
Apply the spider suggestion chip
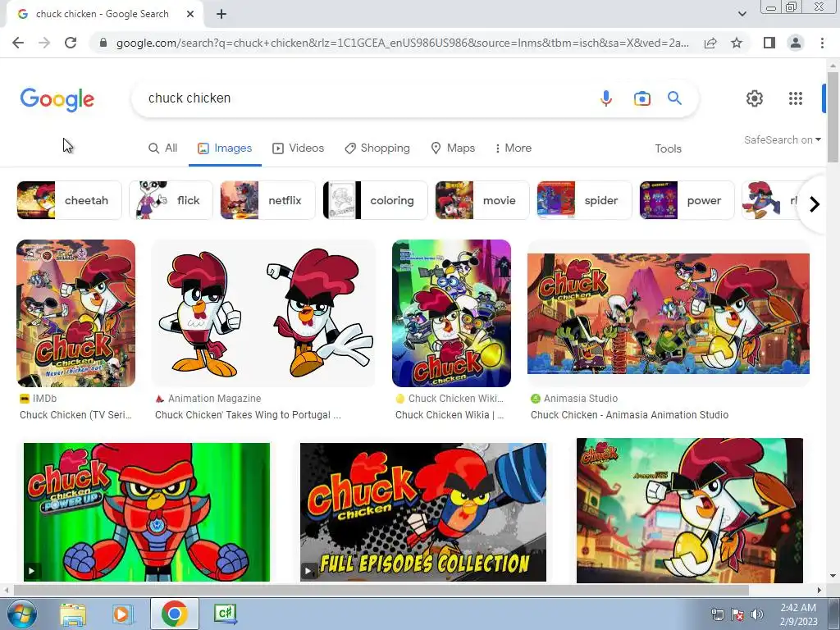coord(584,200)
